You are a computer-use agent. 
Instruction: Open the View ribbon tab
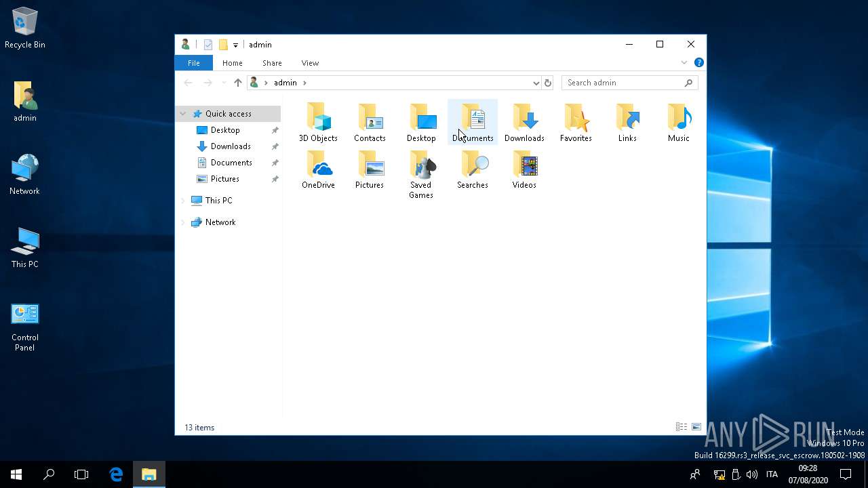coord(310,63)
